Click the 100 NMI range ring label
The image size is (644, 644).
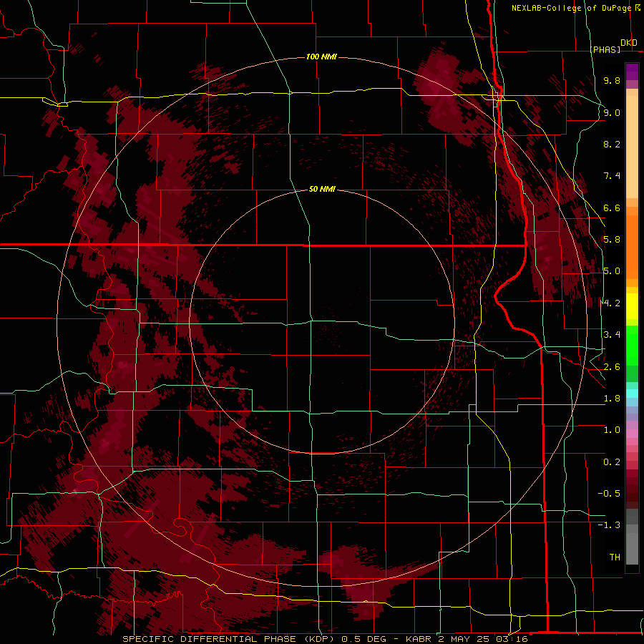[x=321, y=57]
